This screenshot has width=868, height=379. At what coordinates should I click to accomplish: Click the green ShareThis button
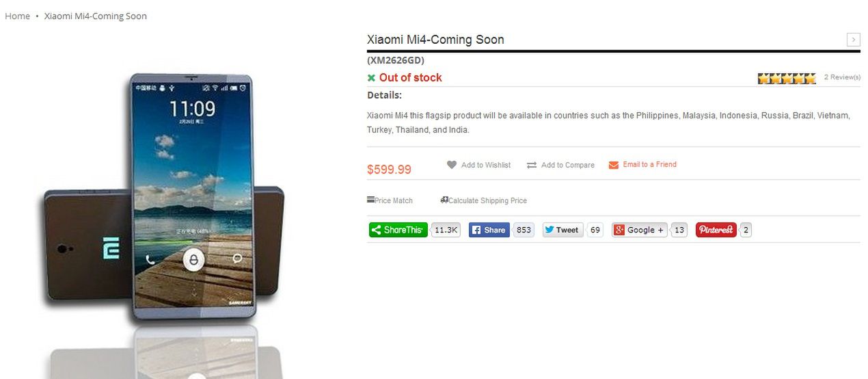pyautogui.click(x=398, y=230)
